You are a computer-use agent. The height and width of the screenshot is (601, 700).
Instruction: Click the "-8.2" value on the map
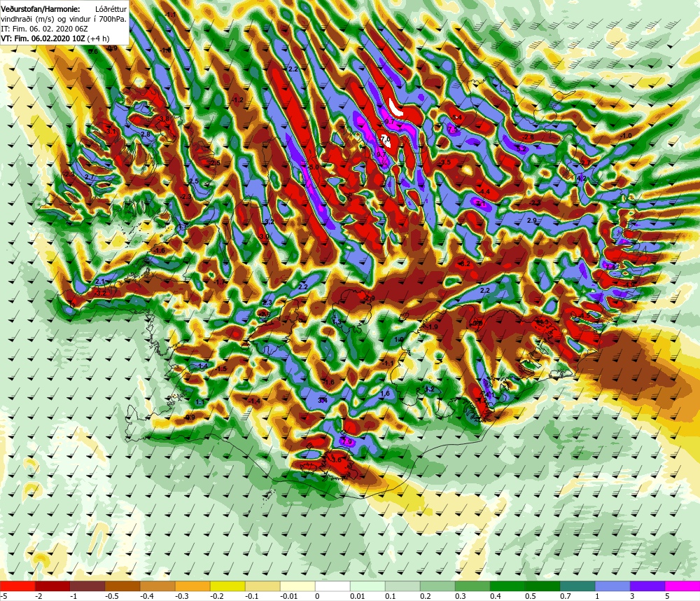coord(465,263)
